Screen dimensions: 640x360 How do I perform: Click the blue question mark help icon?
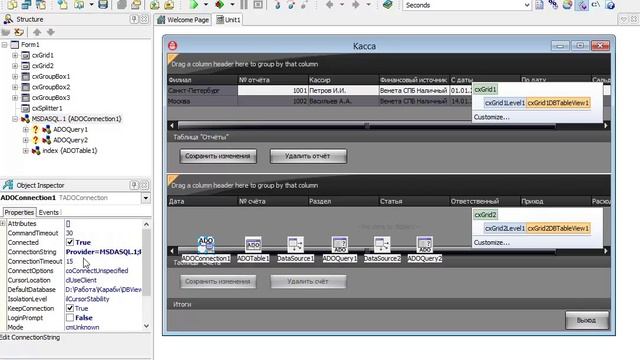pyautogui.click(x=610, y=5)
